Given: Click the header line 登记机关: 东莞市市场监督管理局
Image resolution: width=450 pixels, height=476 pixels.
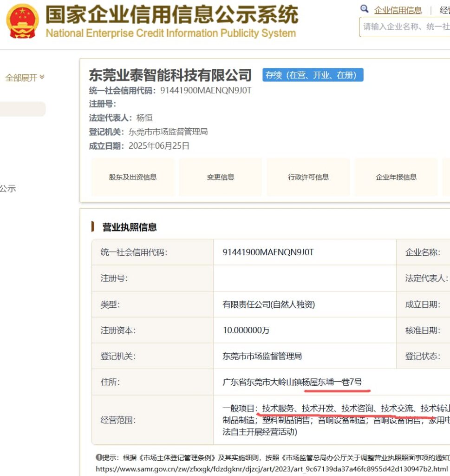Looking at the screenshot, I should 148,132.
